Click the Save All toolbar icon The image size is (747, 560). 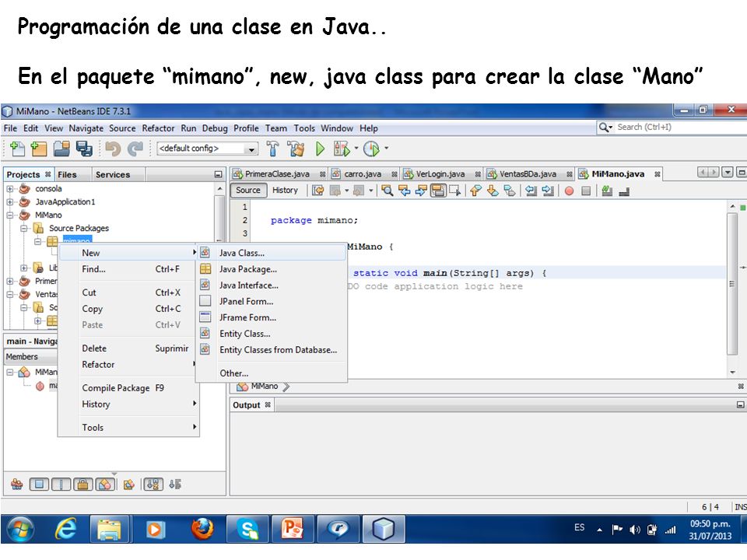point(84,149)
